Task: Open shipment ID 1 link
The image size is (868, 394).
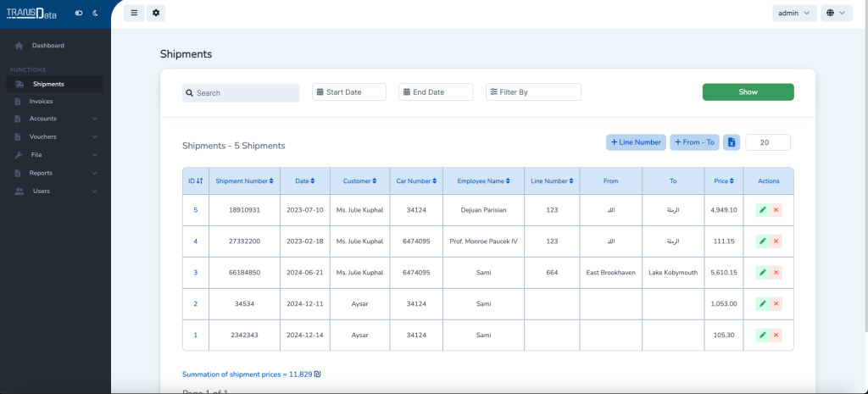Action: [x=196, y=336]
